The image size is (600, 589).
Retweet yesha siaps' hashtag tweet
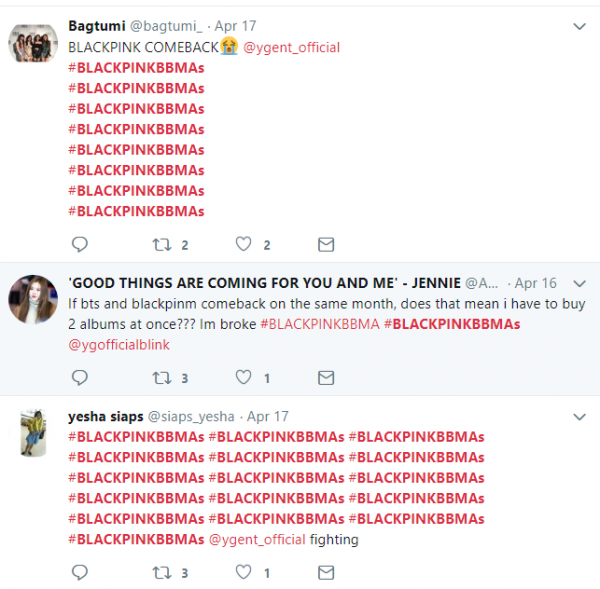[x=162, y=573]
